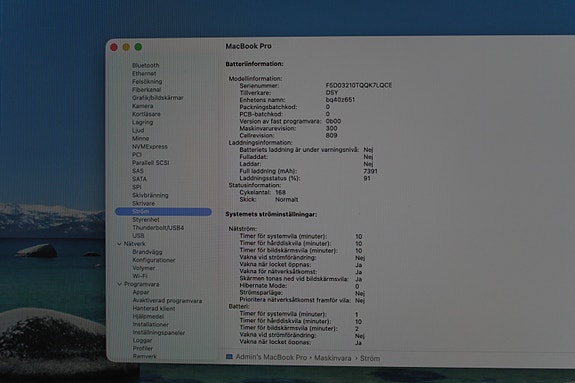Select Inställningspaneler in the sidebar
Image resolution: width=575 pixels, height=383 pixels.
tap(158, 333)
